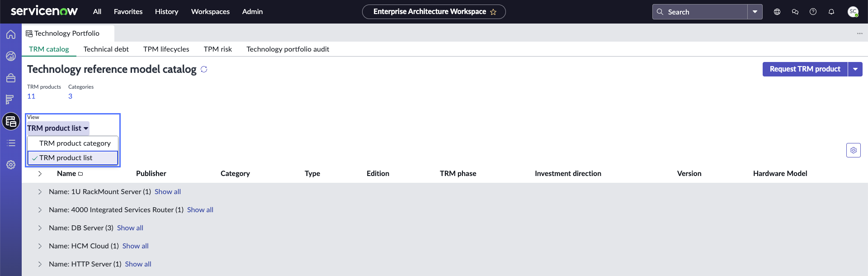Screen dimensions: 868x276
Task: Expand all groups via header chevron
Action: 40,174
